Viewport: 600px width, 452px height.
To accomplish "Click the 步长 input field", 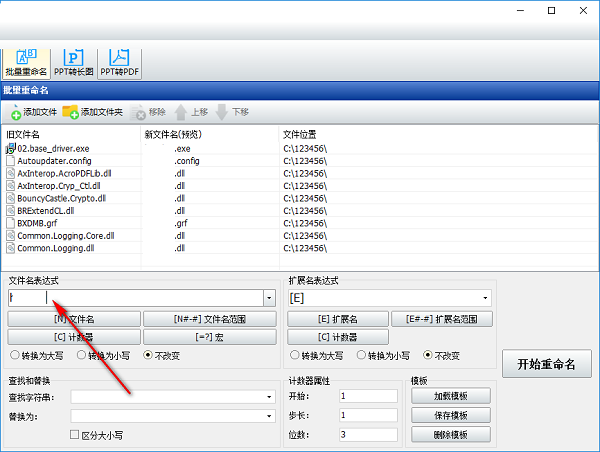I will coord(368,415).
